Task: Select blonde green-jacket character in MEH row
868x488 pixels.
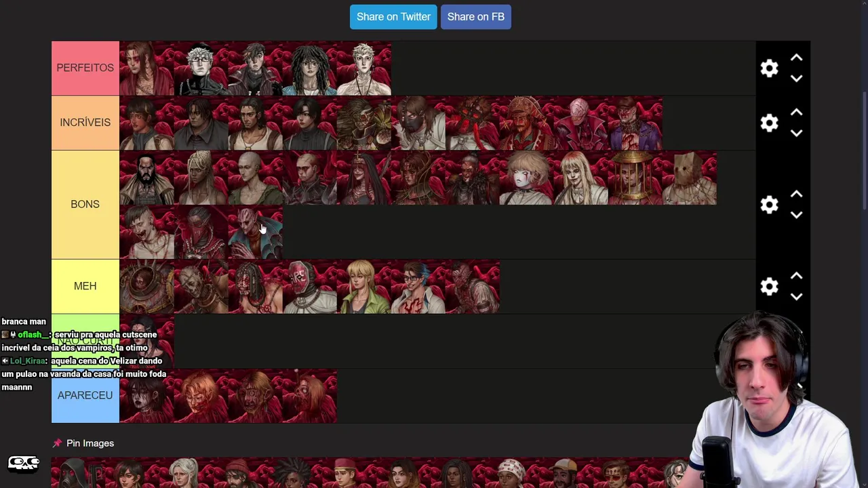Action: coord(364,287)
